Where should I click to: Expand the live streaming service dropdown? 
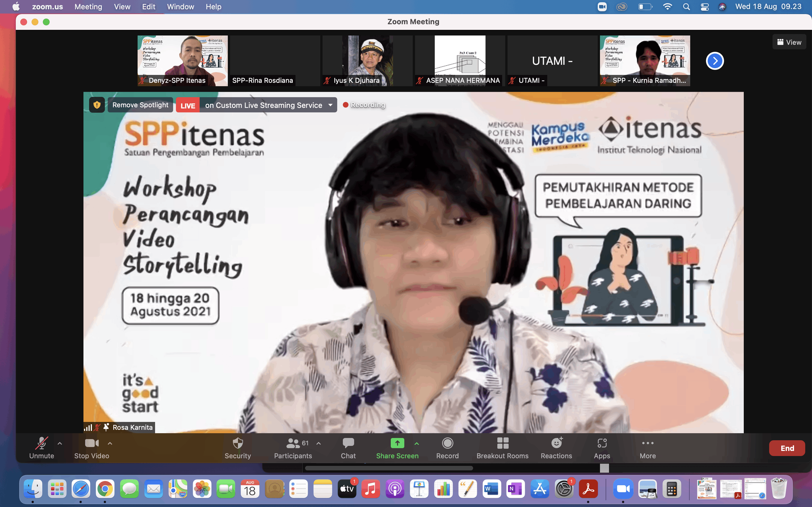[x=330, y=105]
